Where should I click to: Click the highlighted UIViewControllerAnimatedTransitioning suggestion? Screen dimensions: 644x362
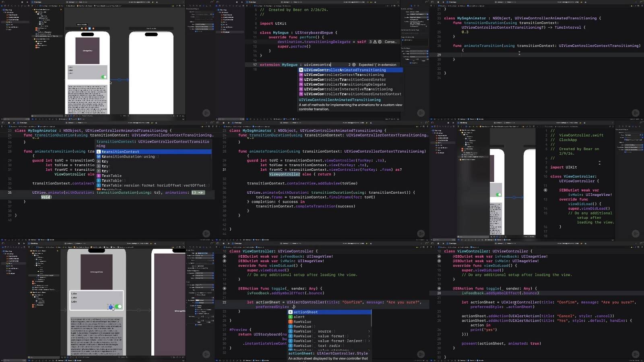[x=345, y=70]
